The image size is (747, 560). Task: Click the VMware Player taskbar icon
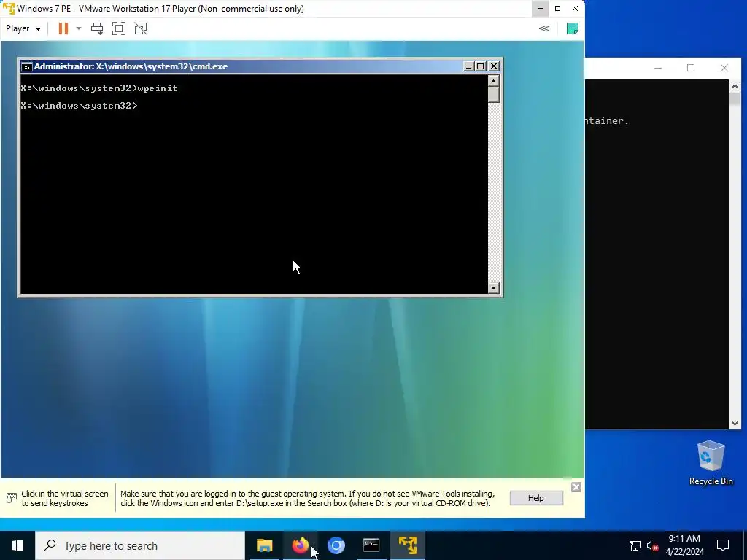click(x=408, y=545)
